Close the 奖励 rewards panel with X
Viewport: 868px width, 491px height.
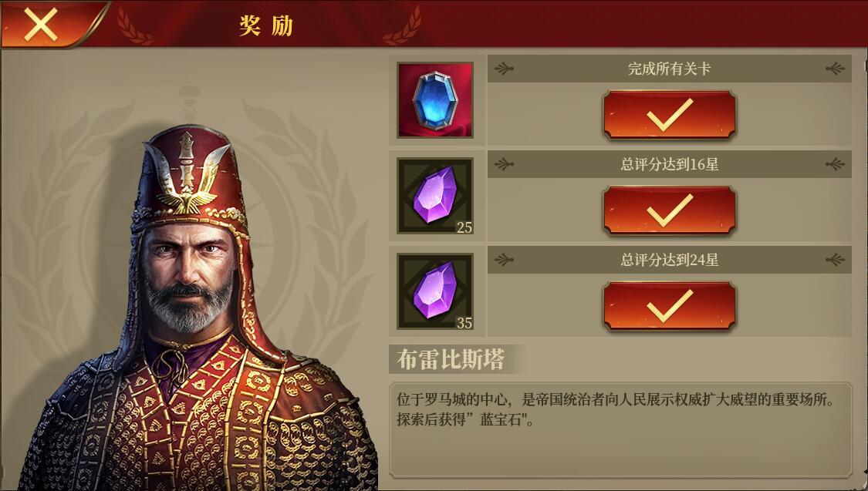point(41,24)
